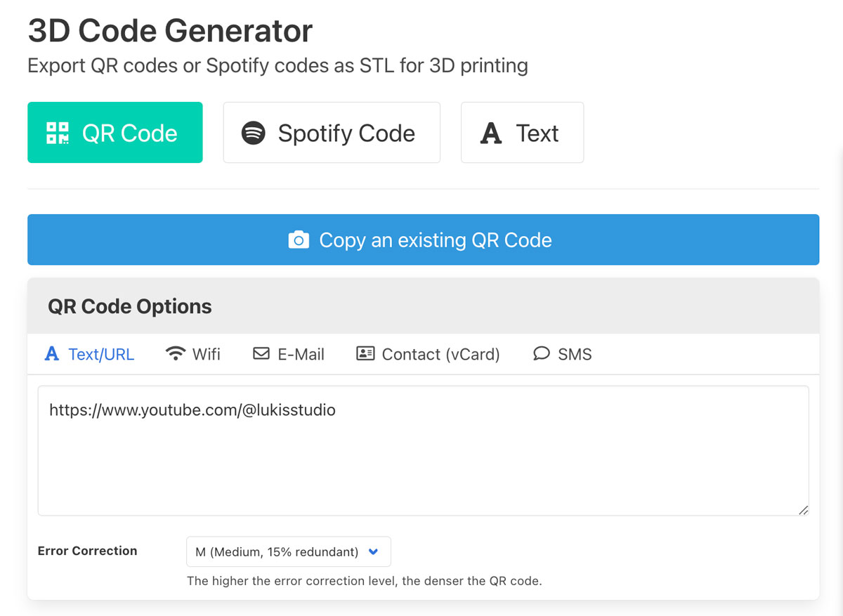Click the envelope icon next to E-Mail

tap(261, 354)
